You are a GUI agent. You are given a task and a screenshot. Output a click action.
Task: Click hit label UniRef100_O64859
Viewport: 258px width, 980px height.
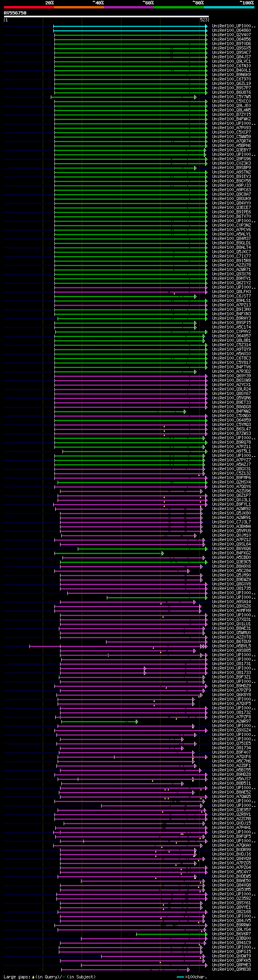pos(231,420)
